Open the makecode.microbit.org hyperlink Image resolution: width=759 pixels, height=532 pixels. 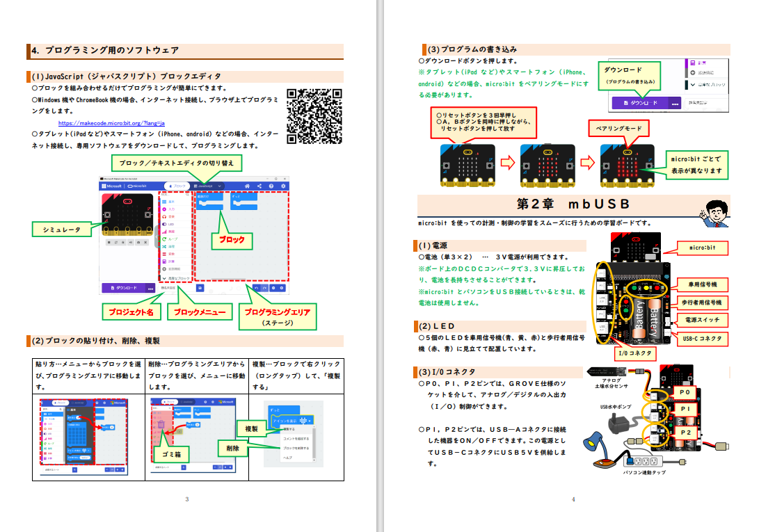coord(111,123)
